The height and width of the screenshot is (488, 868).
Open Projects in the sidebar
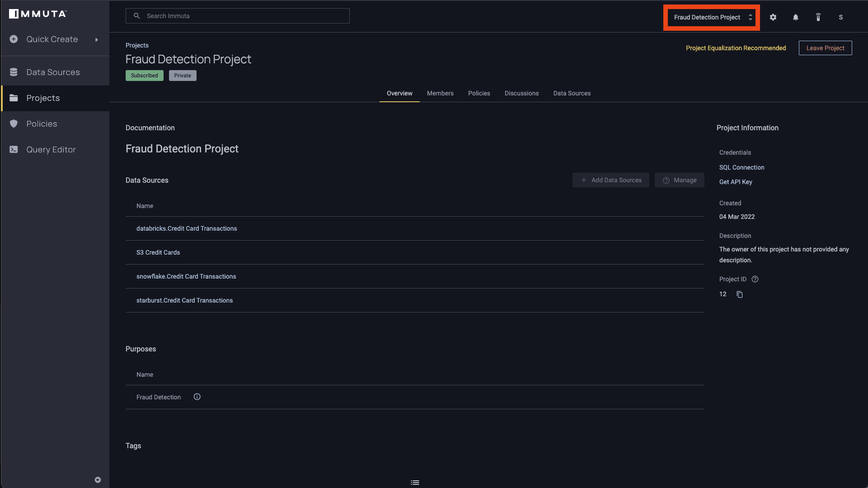click(x=55, y=98)
